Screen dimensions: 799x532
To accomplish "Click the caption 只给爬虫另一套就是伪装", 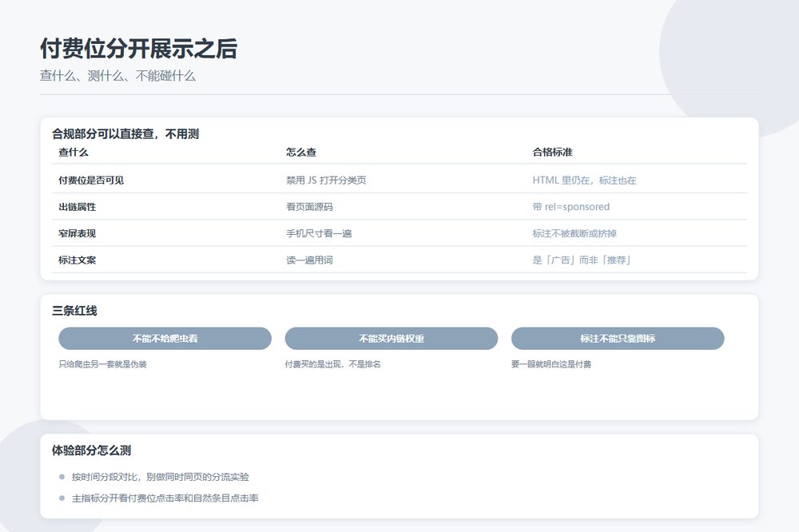I will [x=102, y=363].
